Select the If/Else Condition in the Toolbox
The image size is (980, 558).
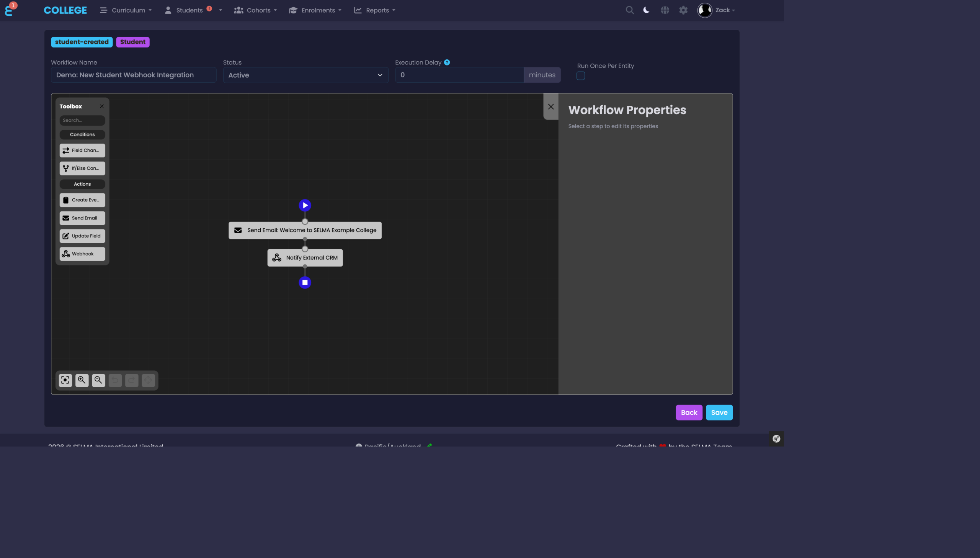tap(82, 168)
